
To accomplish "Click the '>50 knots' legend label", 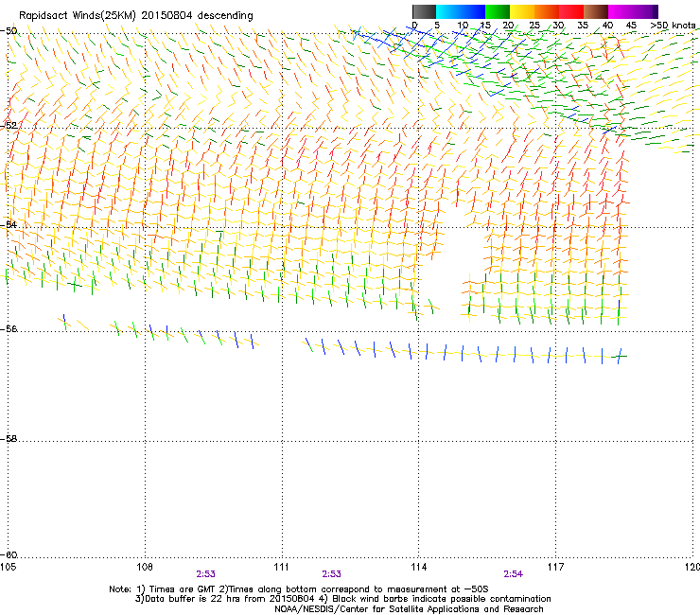I will (x=674, y=26).
